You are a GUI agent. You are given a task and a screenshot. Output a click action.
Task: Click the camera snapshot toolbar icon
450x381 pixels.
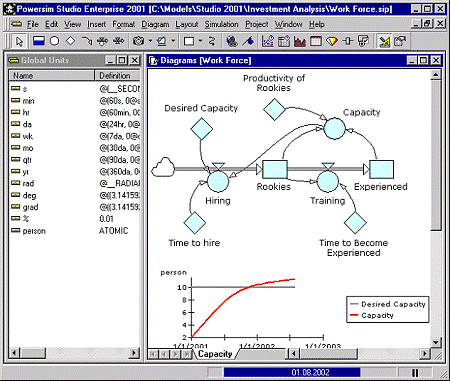pyautogui.click(x=138, y=41)
